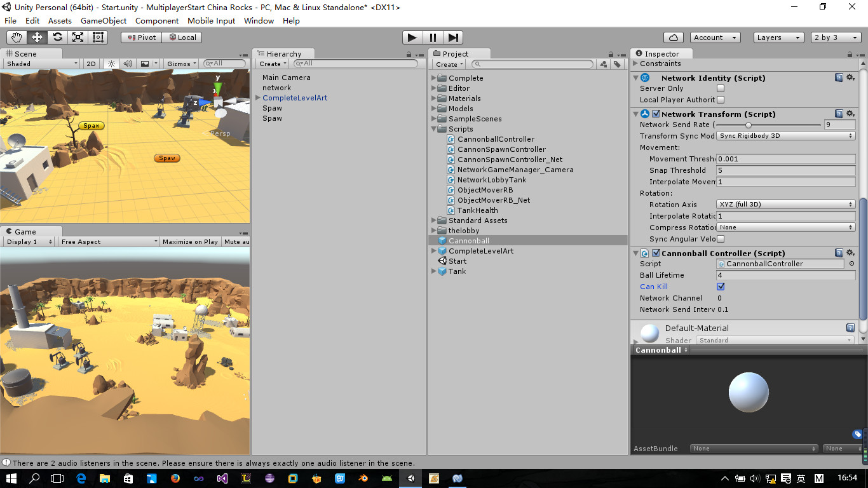Select the Scale tool icon

[78, 37]
